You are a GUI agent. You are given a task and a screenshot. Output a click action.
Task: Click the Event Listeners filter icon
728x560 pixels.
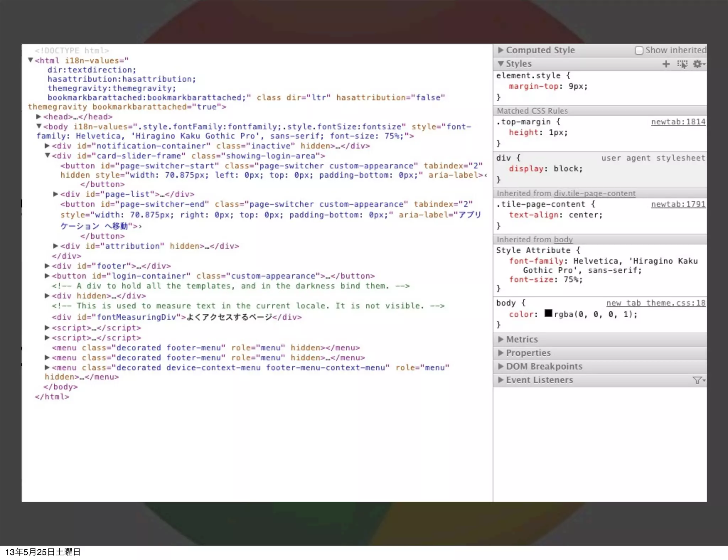pyautogui.click(x=698, y=380)
